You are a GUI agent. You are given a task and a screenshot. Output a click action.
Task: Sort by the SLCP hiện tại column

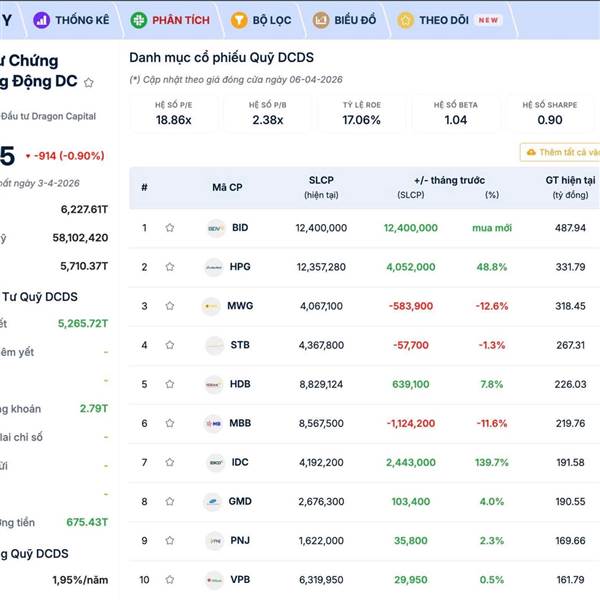(x=321, y=187)
